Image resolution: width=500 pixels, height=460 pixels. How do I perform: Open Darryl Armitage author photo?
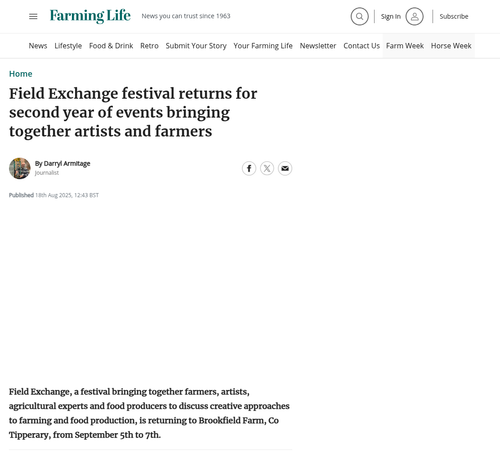coord(20,168)
